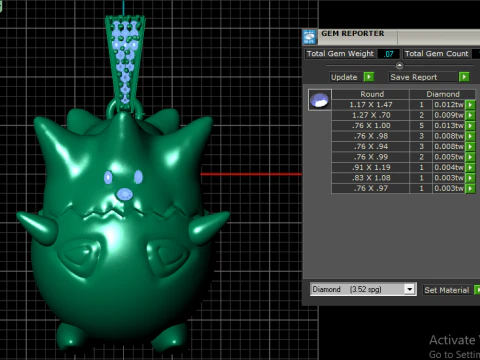Click the Update button label

pos(344,77)
